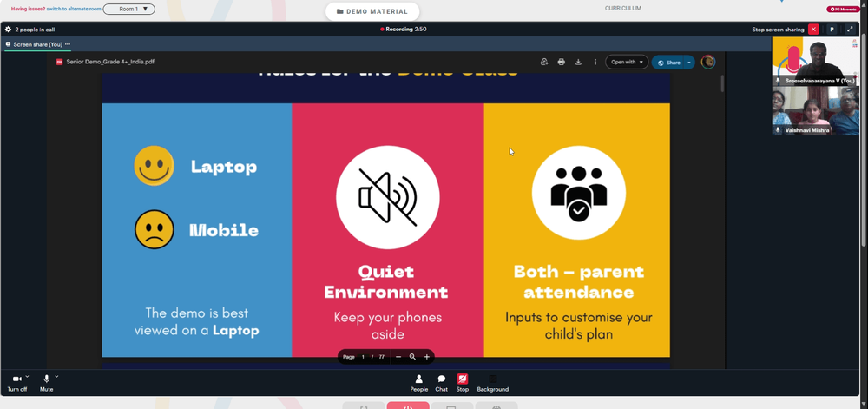Click the total page count '77'
Viewport: 868px width, 409px height.
381,357
